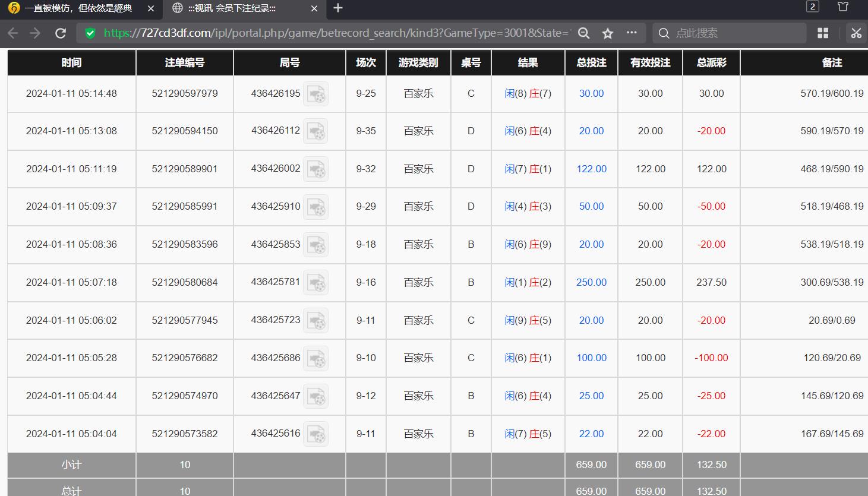Select timestamp 2024-01-11 05:09:37
The height and width of the screenshot is (496, 868).
[x=71, y=207]
